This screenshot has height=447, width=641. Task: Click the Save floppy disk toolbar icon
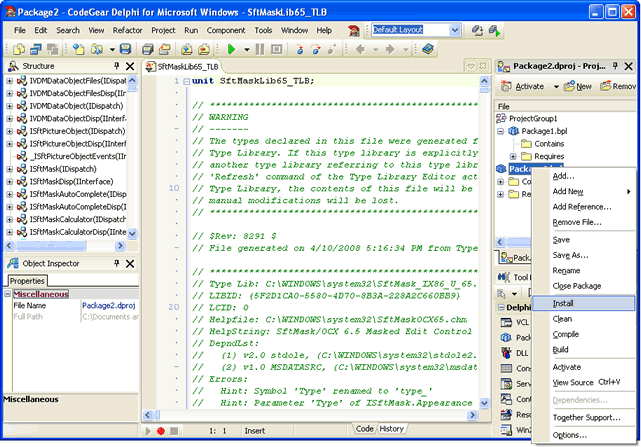[x=126, y=49]
